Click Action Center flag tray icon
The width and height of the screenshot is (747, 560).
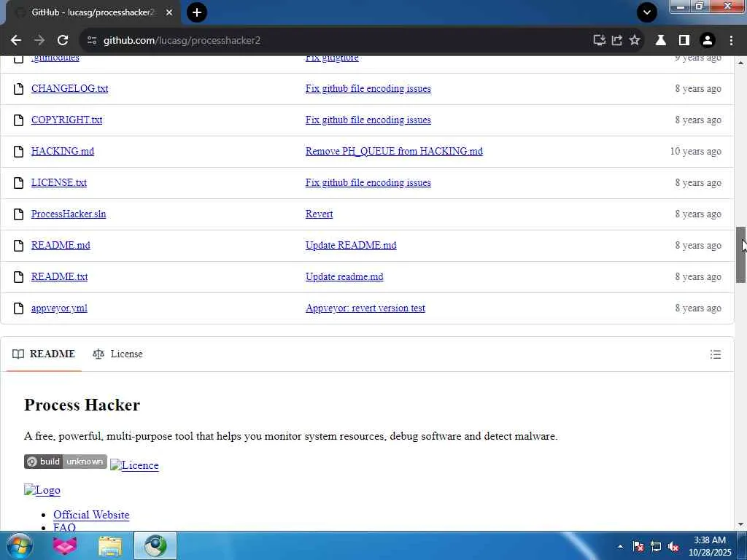638,547
